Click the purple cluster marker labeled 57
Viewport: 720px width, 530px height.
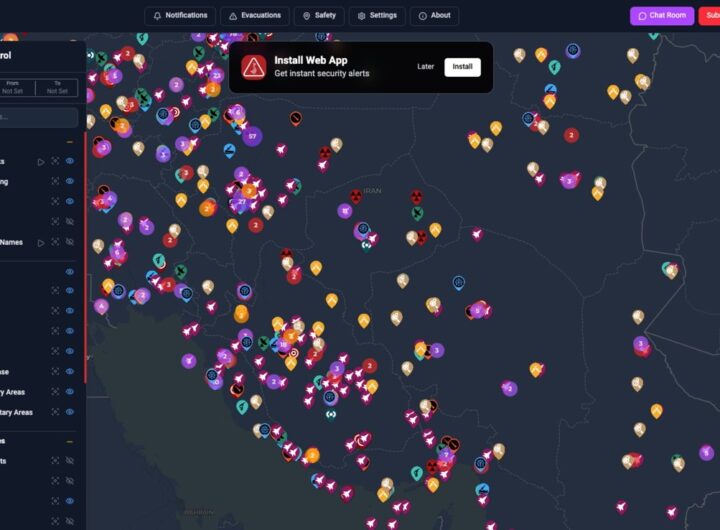(252, 136)
